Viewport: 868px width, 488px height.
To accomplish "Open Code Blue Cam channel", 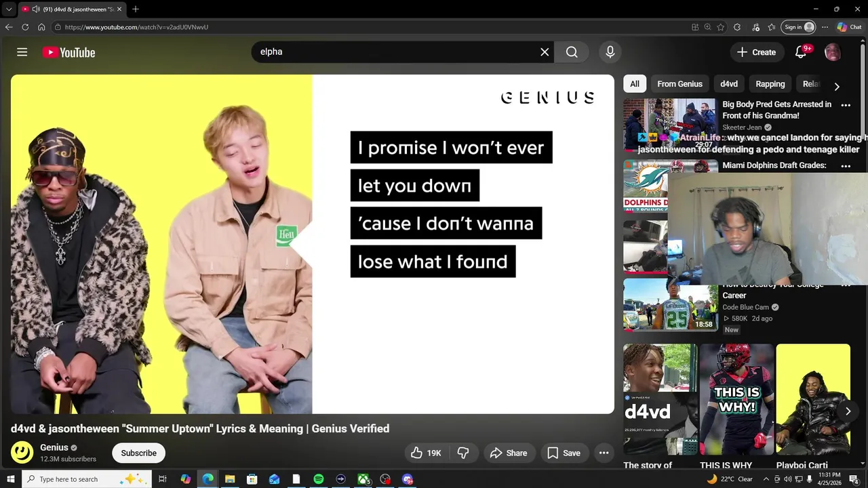I will [x=746, y=307].
